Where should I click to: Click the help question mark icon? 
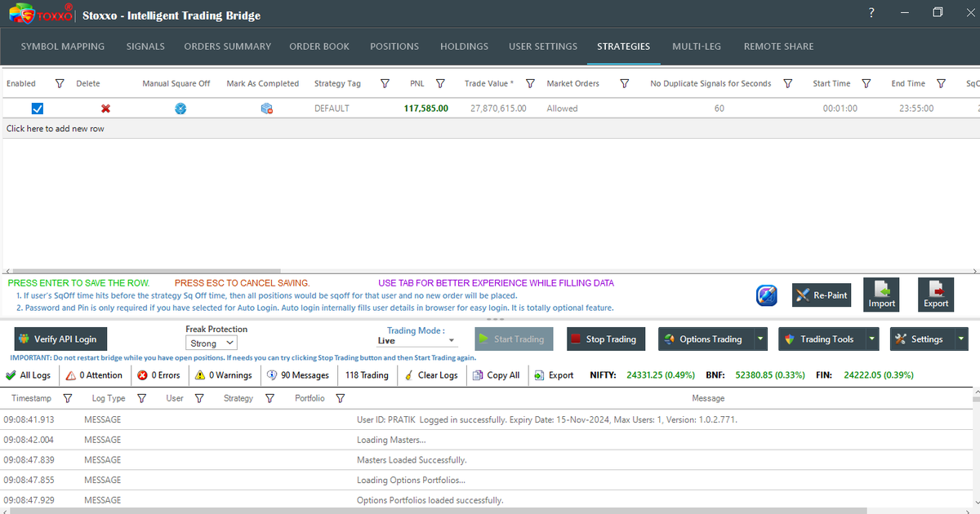871,12
